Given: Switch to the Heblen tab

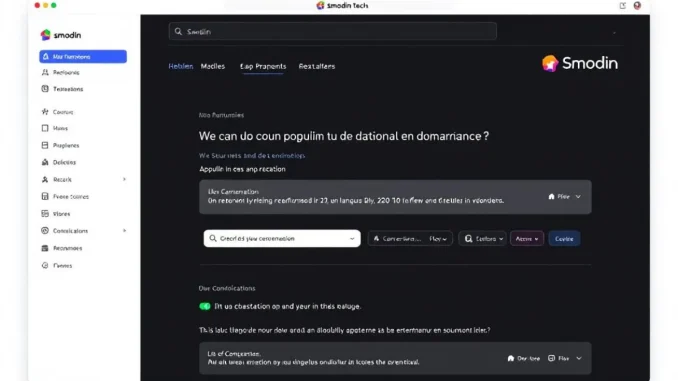Looking at the screenshot, I should (x=181, y=66).
